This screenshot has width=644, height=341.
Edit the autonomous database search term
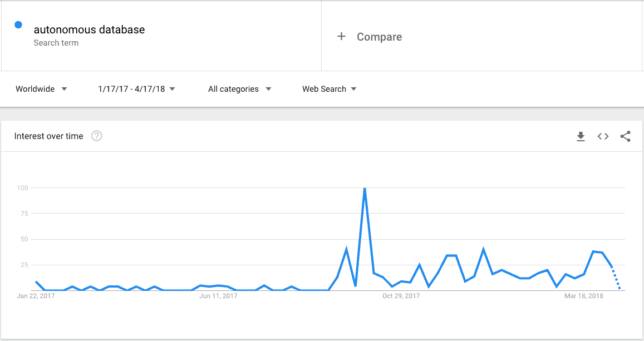(x=89, y=29)
